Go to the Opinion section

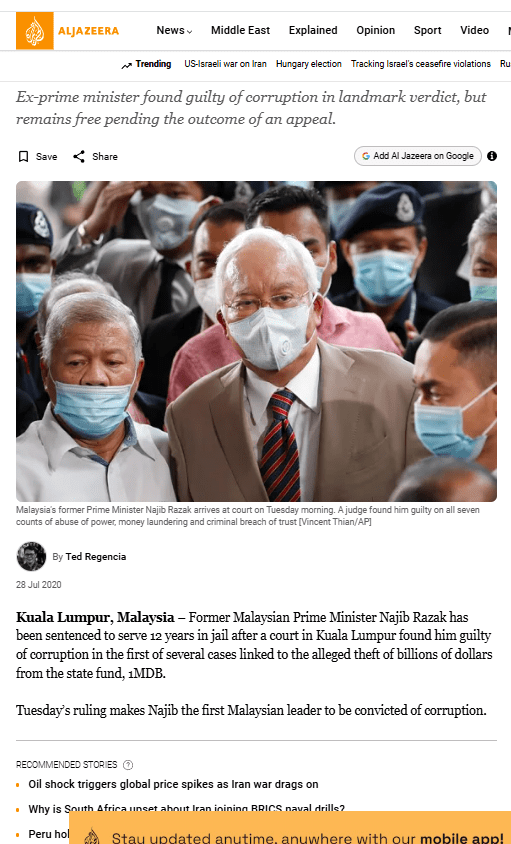point(375,31)
